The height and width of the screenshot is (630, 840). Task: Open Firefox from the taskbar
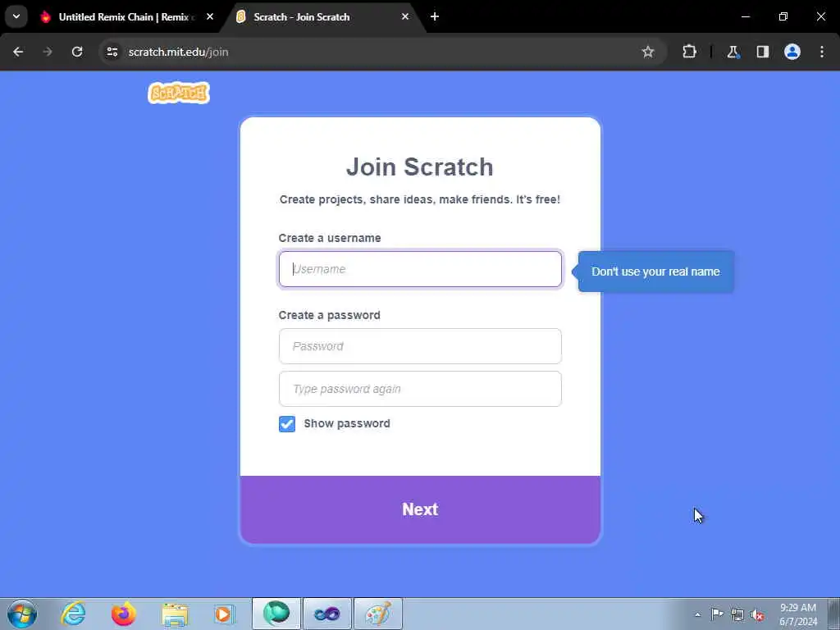(123, 614)
